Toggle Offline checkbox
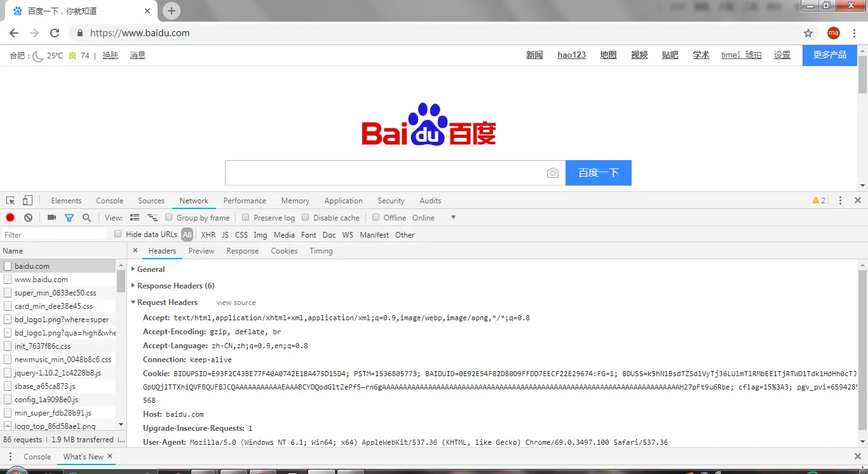 [x=376, y=217]
